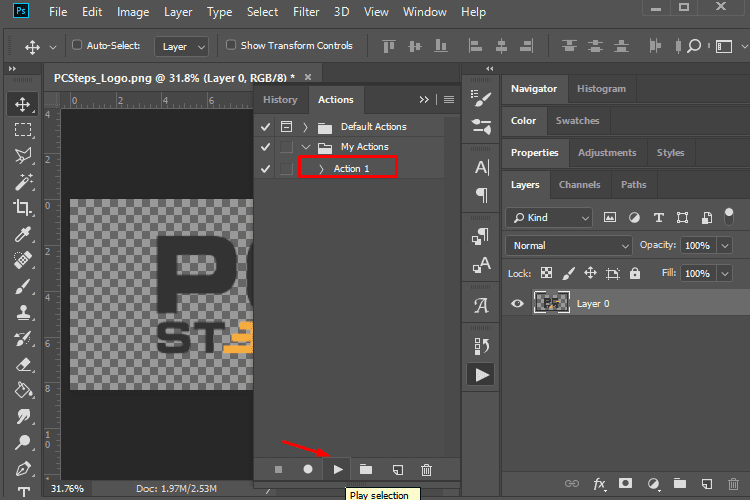Create new set in Actions panel

coord(366,469)
